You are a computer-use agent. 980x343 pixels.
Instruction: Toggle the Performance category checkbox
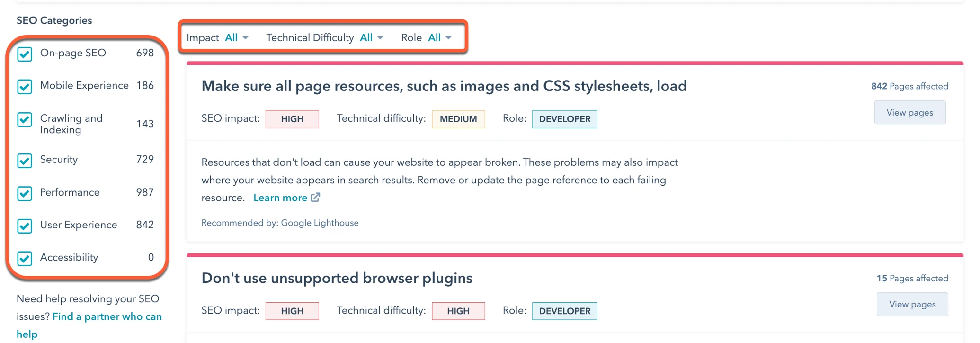pos(25,193)
